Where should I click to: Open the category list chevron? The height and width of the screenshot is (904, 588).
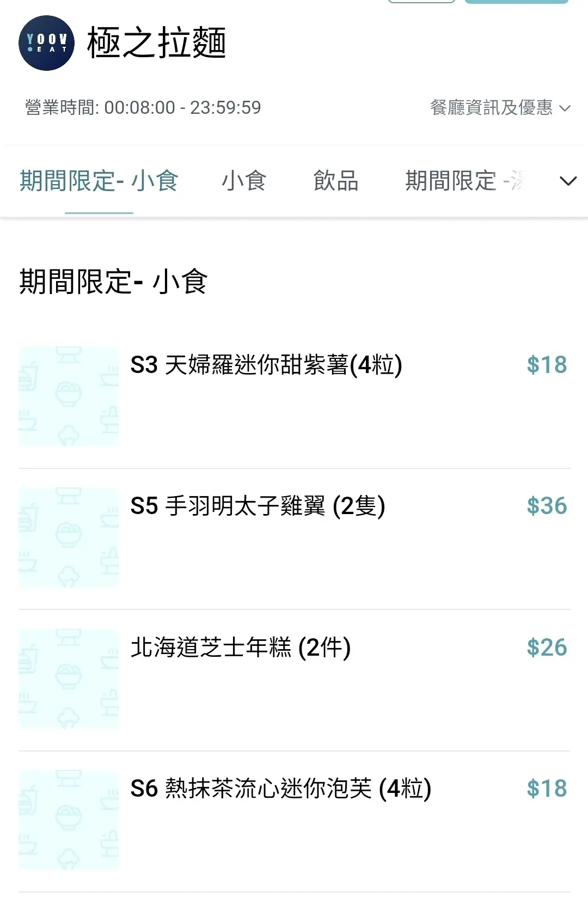(568, 181)
